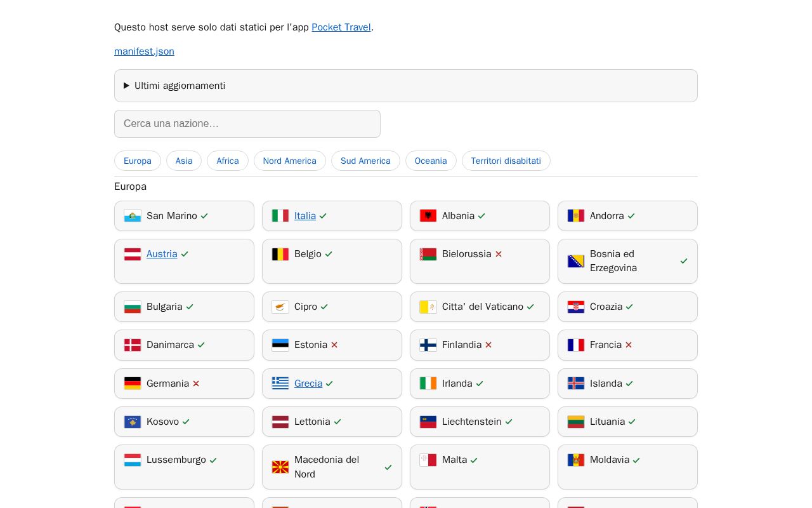Open the Austria country link
The image size is (812, 508).
point(162,254)
